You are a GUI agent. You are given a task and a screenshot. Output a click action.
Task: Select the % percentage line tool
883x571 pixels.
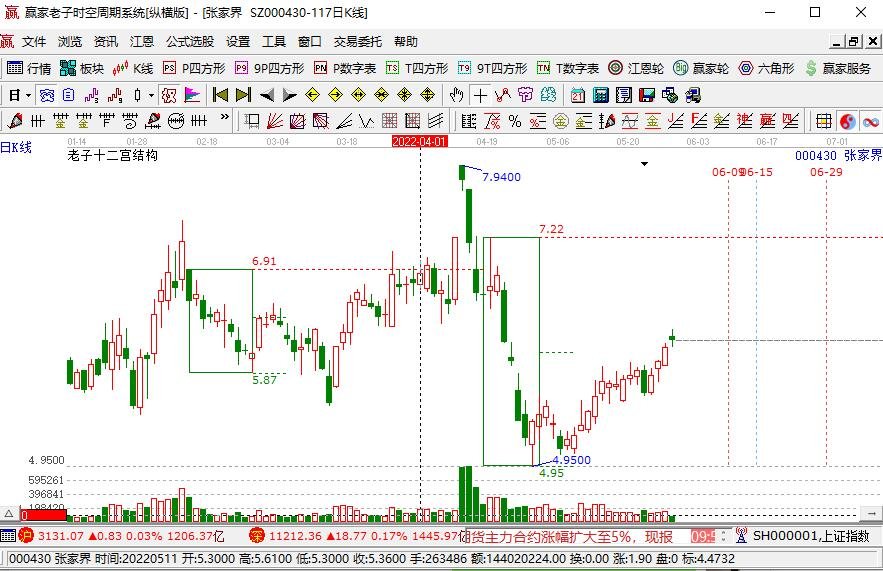[515, 121]
